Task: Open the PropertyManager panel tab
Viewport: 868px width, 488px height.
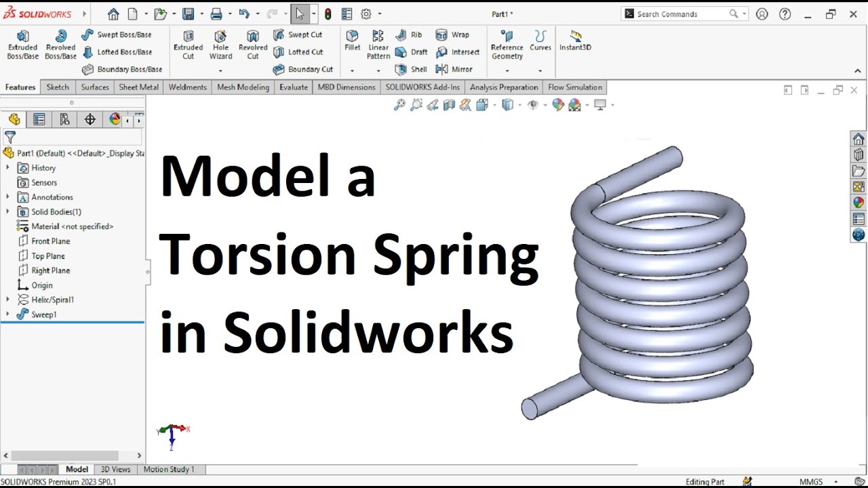Action: (39, 119)
